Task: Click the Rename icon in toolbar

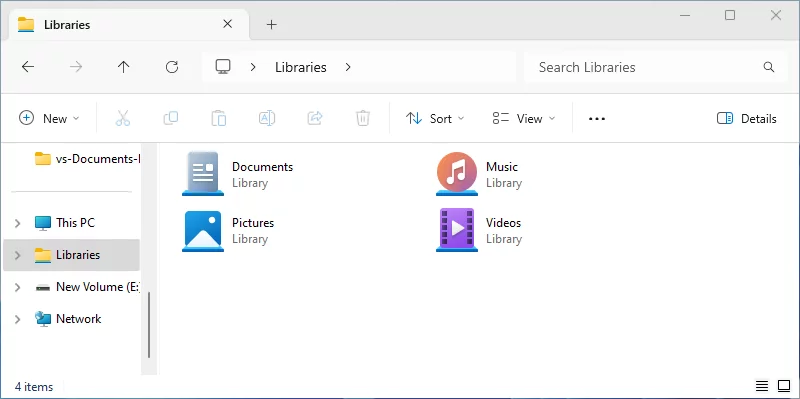Action: 267,118
